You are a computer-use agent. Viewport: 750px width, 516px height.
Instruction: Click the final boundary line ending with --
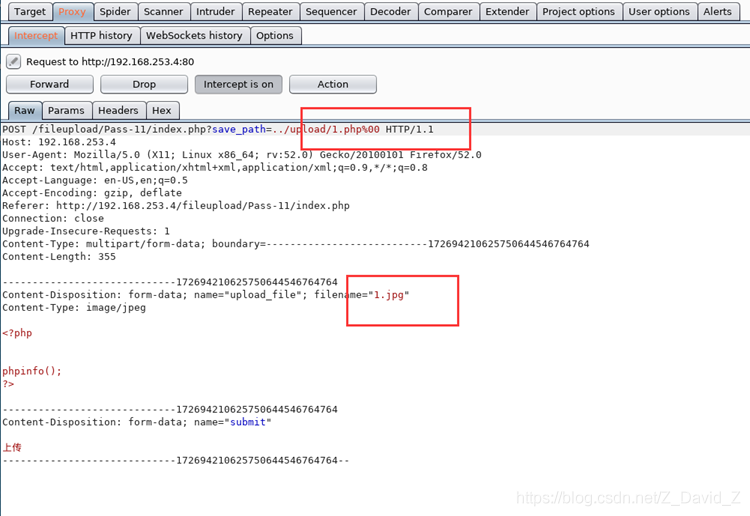pos(176,461)
